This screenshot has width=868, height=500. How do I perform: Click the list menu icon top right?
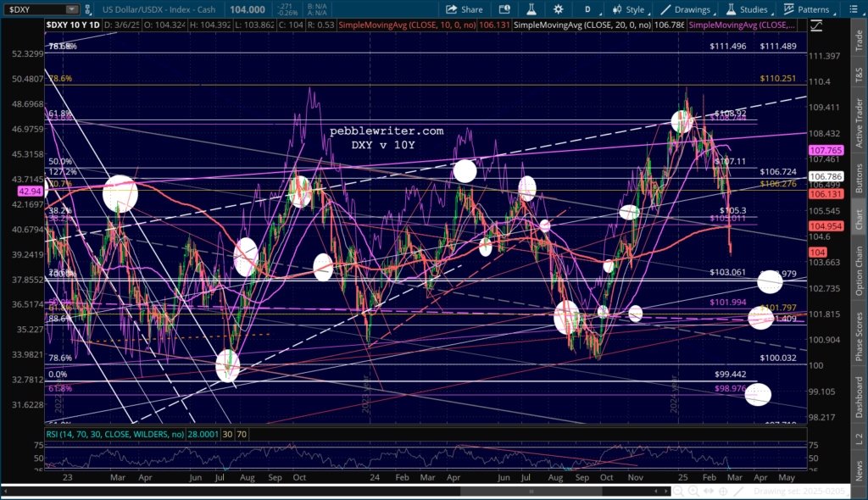[x=853, y=9]
